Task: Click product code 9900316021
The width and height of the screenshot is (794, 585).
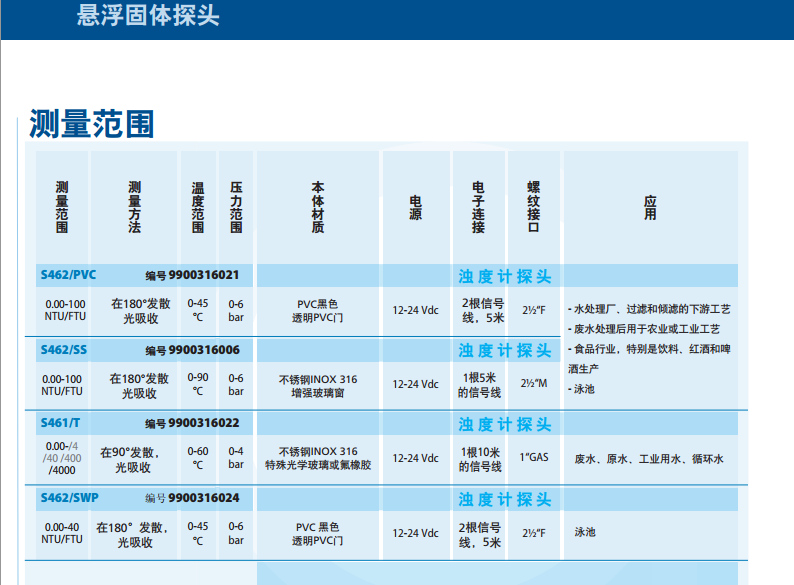Action: [204, 275]
